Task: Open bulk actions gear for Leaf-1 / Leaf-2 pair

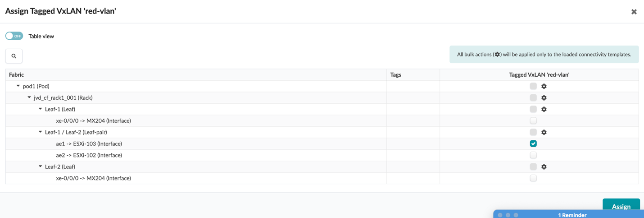Action: (544, 132)
